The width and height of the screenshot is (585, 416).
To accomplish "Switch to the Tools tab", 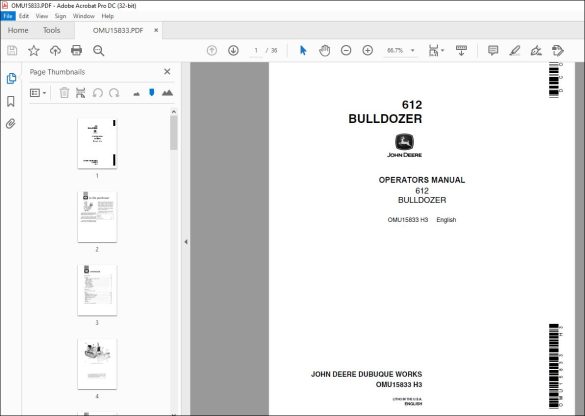I will tap(51, 30).
